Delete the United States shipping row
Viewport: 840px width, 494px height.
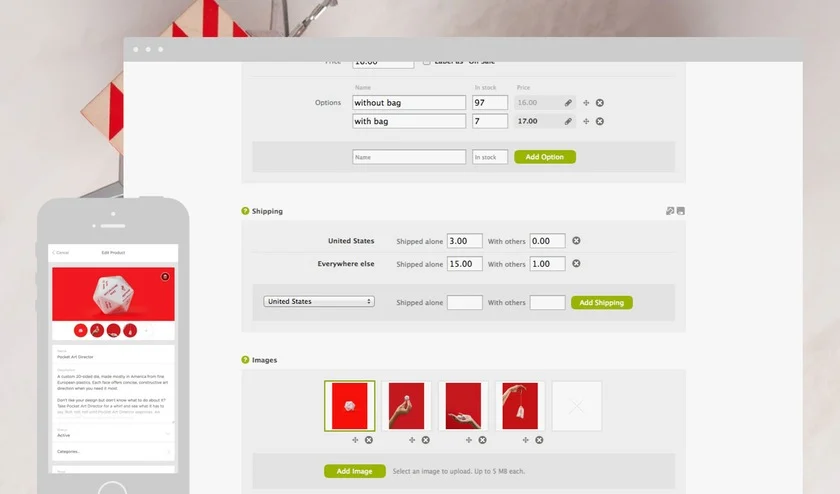point(576,241)
